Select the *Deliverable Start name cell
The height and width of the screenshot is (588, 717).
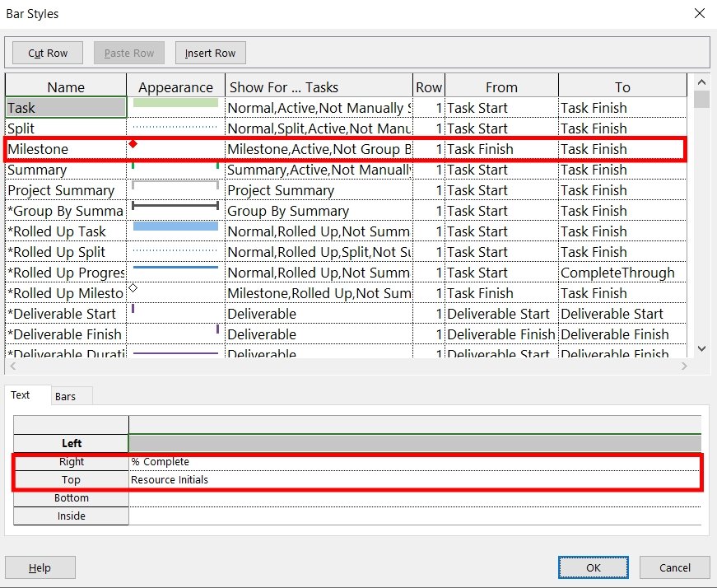coord(66,314)
